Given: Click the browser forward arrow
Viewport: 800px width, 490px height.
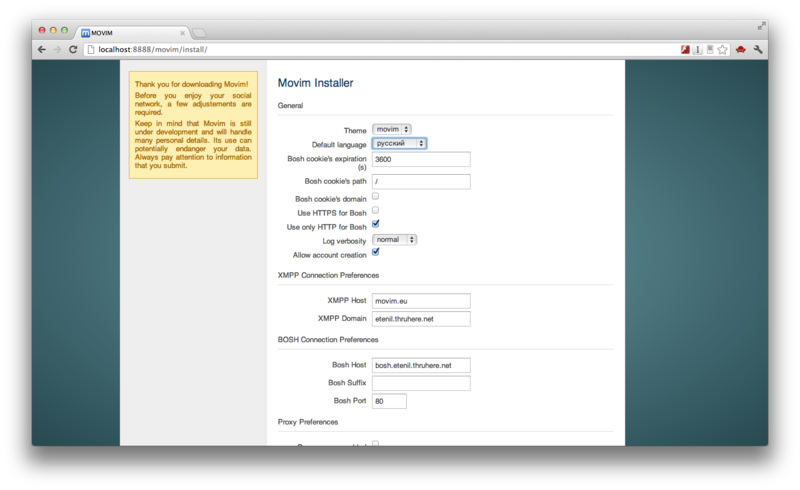Looking at the screenshot, I should [x=57, y=50].
